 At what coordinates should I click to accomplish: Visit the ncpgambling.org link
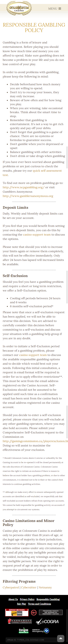(24, 187)
